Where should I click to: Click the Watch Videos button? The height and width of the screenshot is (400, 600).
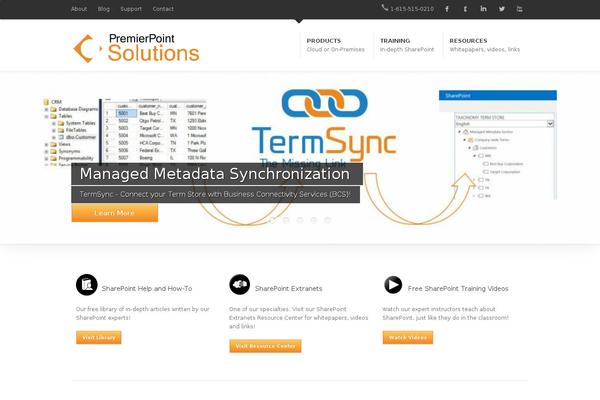click(408, 337)
